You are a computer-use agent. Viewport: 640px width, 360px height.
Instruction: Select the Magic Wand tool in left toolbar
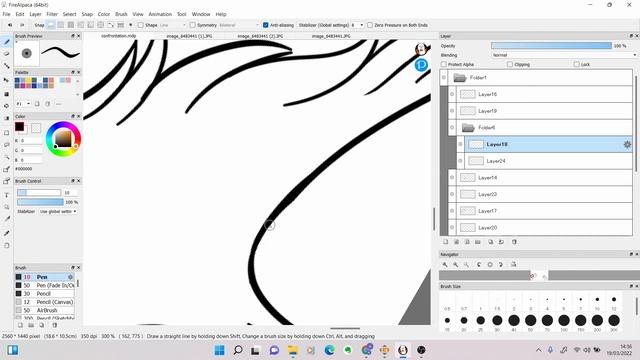click(7, 157)
